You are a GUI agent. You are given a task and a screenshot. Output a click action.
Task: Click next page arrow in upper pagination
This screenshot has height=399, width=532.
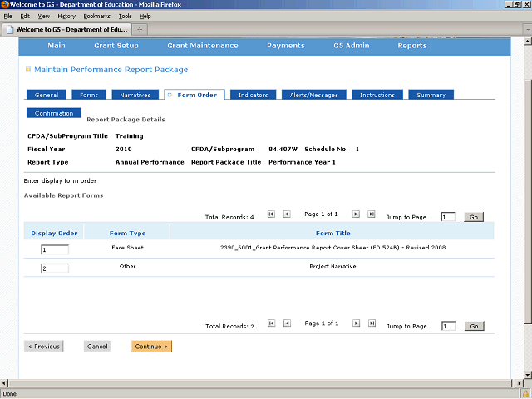click(x=356, y=214)
